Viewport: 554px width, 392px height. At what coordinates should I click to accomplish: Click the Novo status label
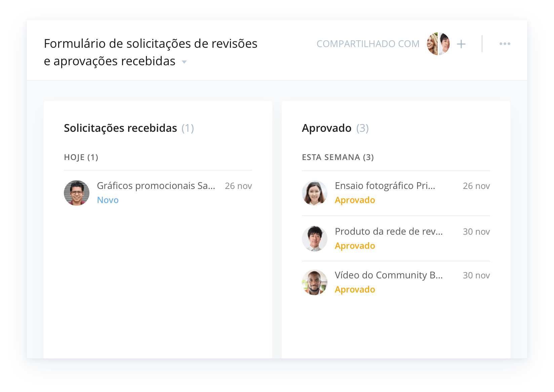point(108,200)
